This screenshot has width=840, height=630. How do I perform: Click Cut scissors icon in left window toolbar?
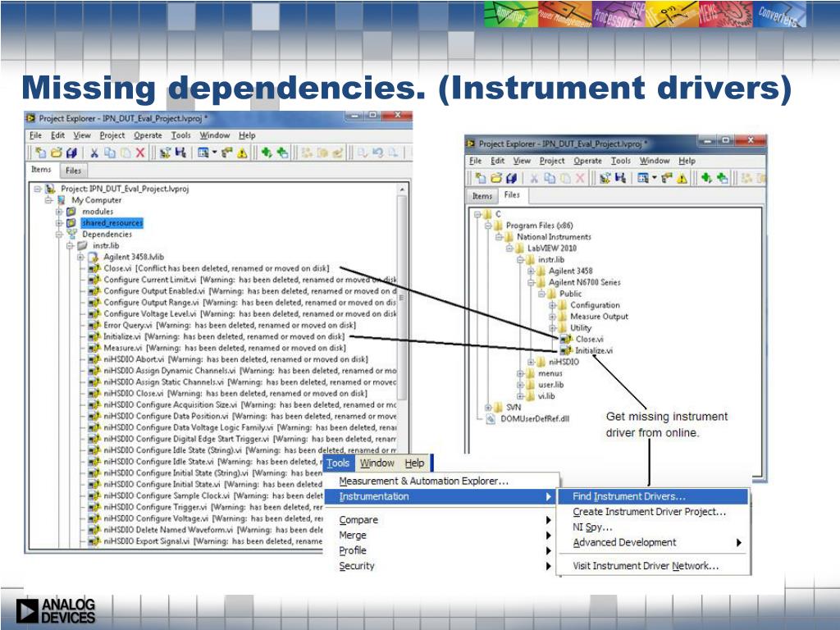[x=94, y=153]
